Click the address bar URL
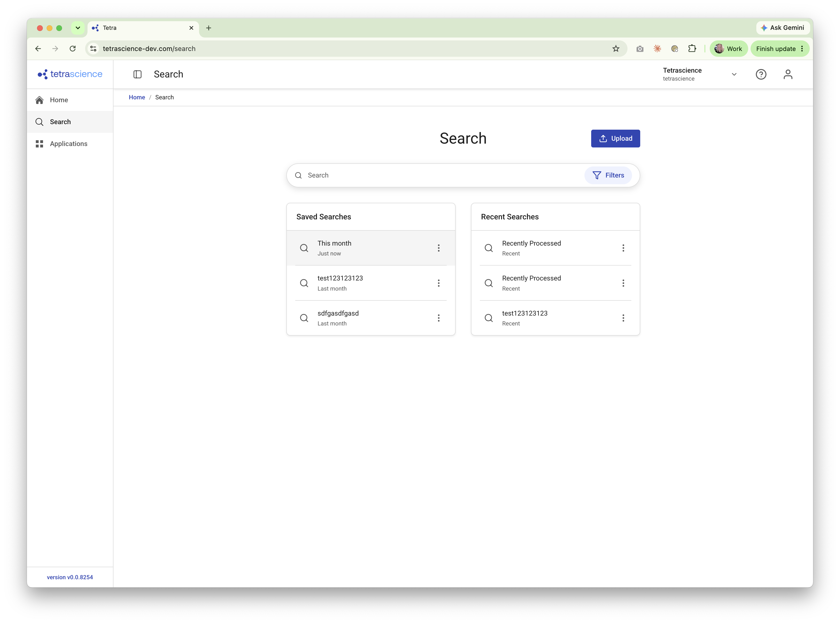Viewport: 840px width, 623px height. click(149, 49)
